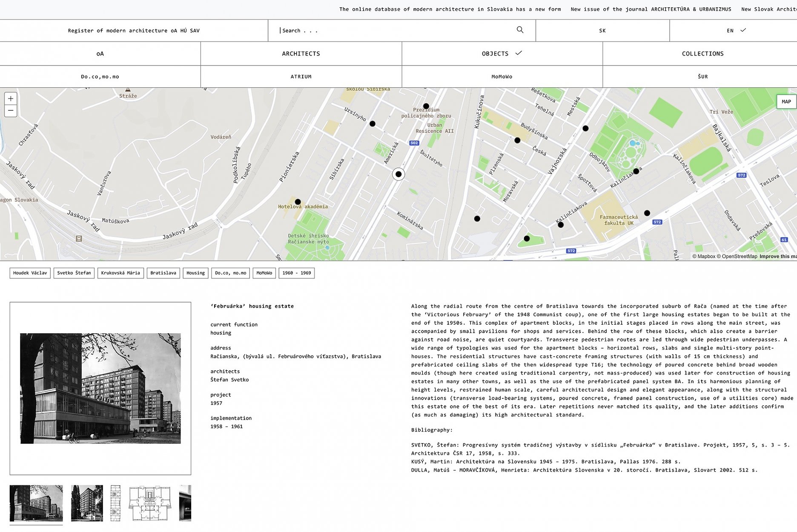Open the ATRIUM collection
The width and height of the screenshot is (797, 532).
click(301, 77)
